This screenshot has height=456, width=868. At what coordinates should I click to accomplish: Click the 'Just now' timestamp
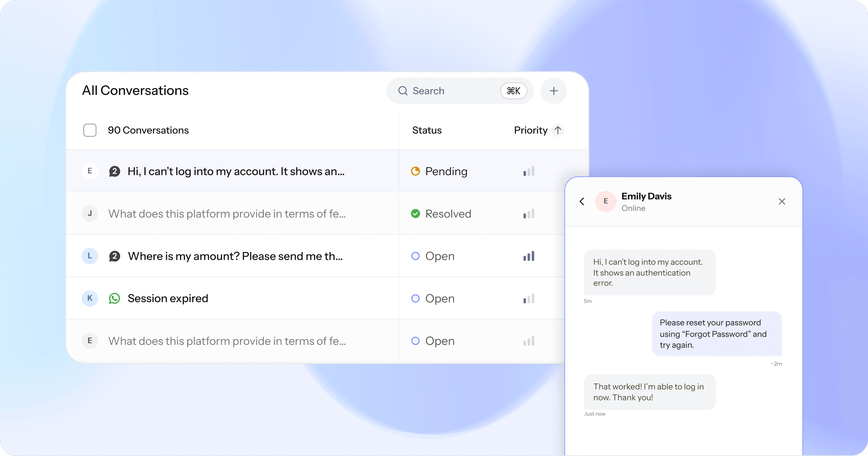pyautogui.click(x=595, y=414)
